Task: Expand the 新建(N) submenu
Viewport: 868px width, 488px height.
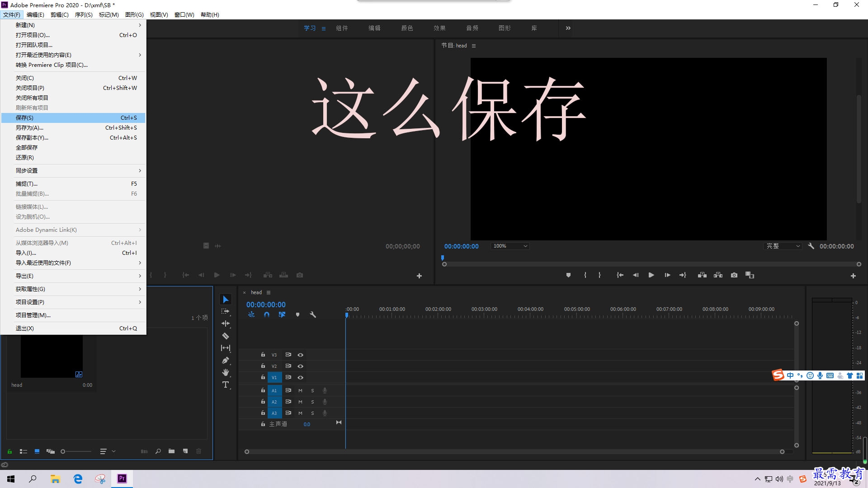Action: 73,25
